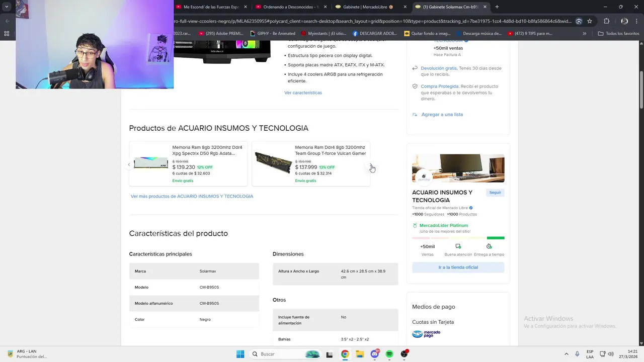Open Myinstants bookmark
644x362 pixels.
coord(324,34)
